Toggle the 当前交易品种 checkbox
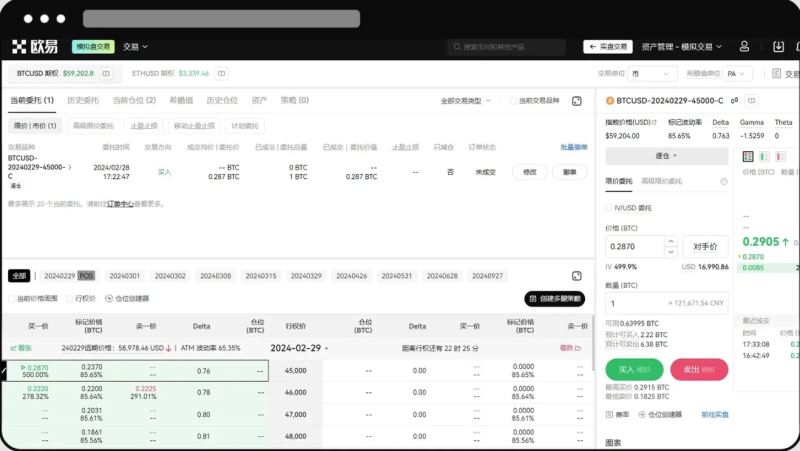This screenshot has width=800, height=451. (513, 101)
